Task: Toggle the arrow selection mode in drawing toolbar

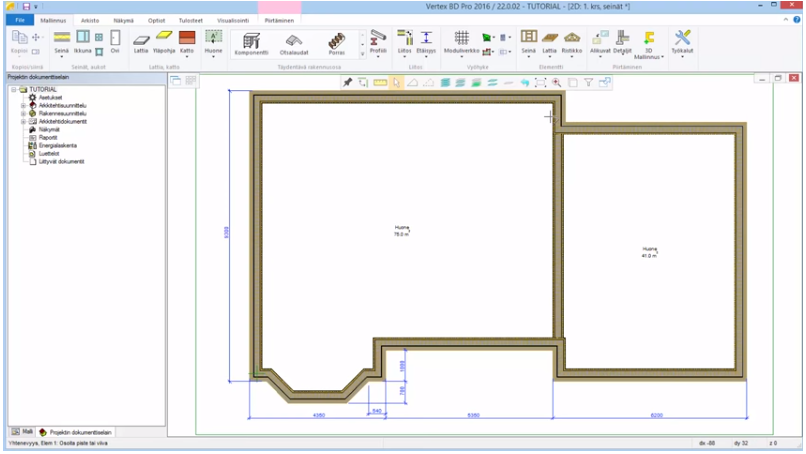Action: [x=396, y=83]
